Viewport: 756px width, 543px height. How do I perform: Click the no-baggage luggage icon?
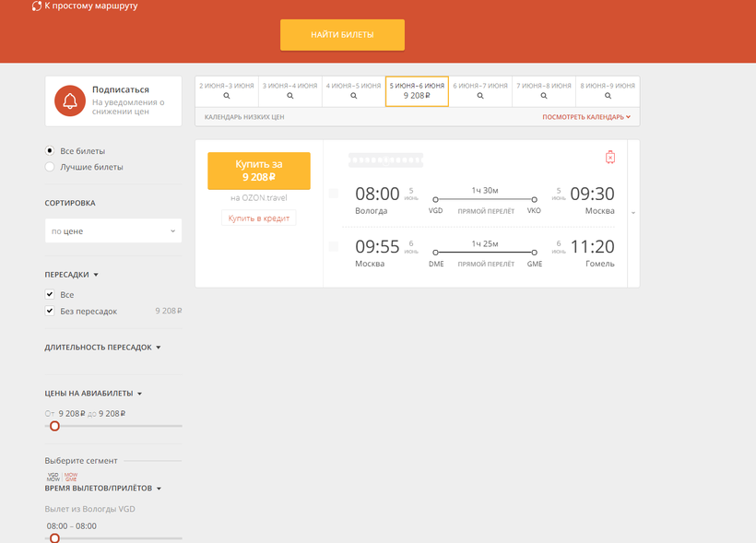(609, 158)
